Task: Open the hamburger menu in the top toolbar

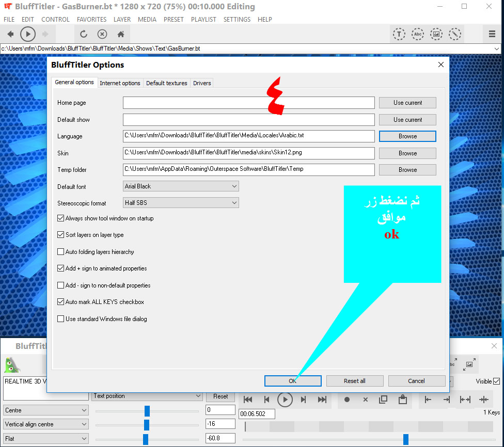Action: pos(492,34)
